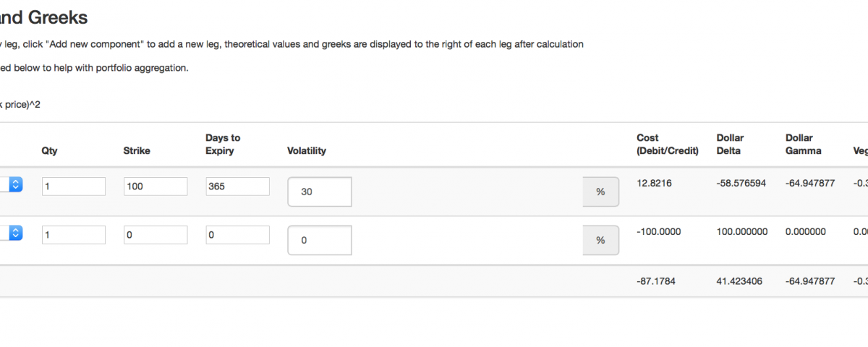
Task: Click the Volatility column header
Action: [x=307, y=151]
